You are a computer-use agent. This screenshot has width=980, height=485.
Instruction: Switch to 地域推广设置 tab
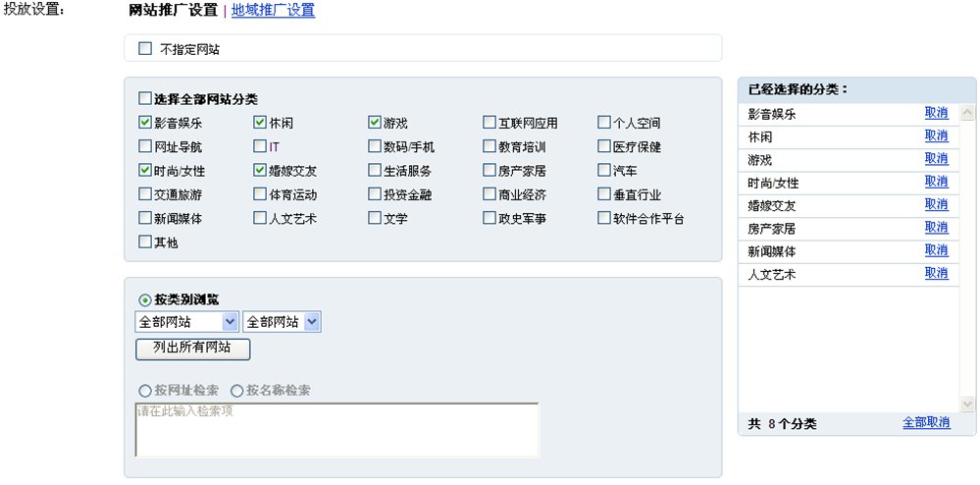tap(273, 11)
